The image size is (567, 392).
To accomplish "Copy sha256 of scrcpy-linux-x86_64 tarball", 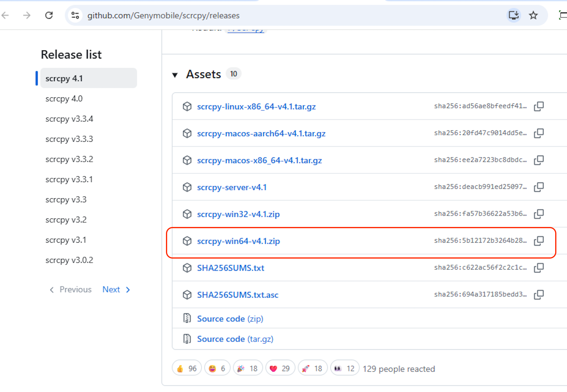I will click(x=539, y=106).
